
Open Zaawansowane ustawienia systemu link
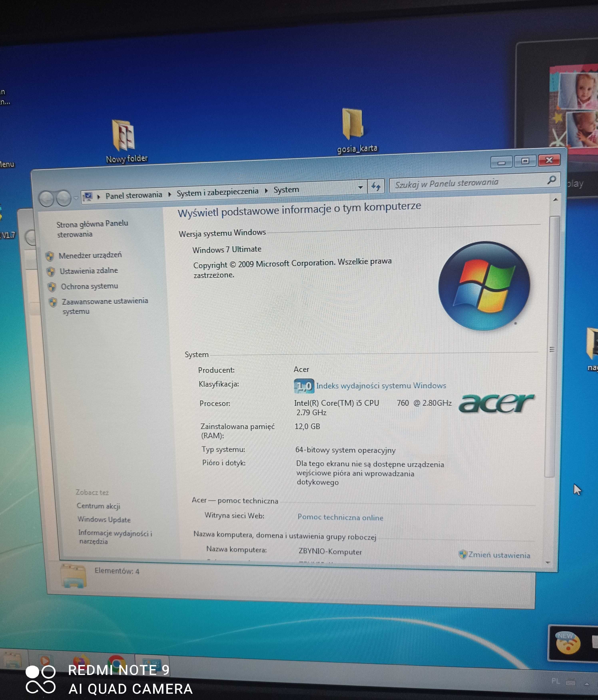click(x=105, y=306)
